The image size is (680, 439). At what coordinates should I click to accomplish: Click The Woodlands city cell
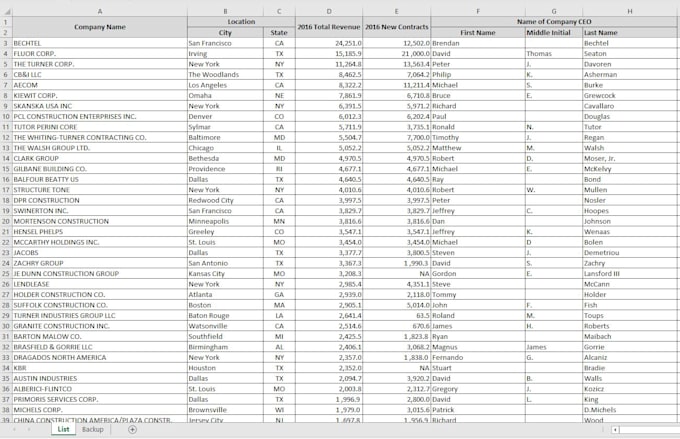225,75
